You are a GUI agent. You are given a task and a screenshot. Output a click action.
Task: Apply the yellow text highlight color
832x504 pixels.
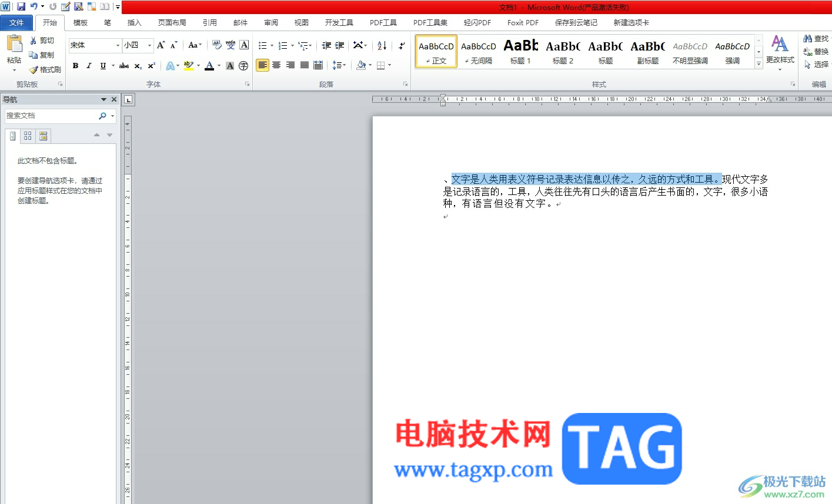point(188,66)
